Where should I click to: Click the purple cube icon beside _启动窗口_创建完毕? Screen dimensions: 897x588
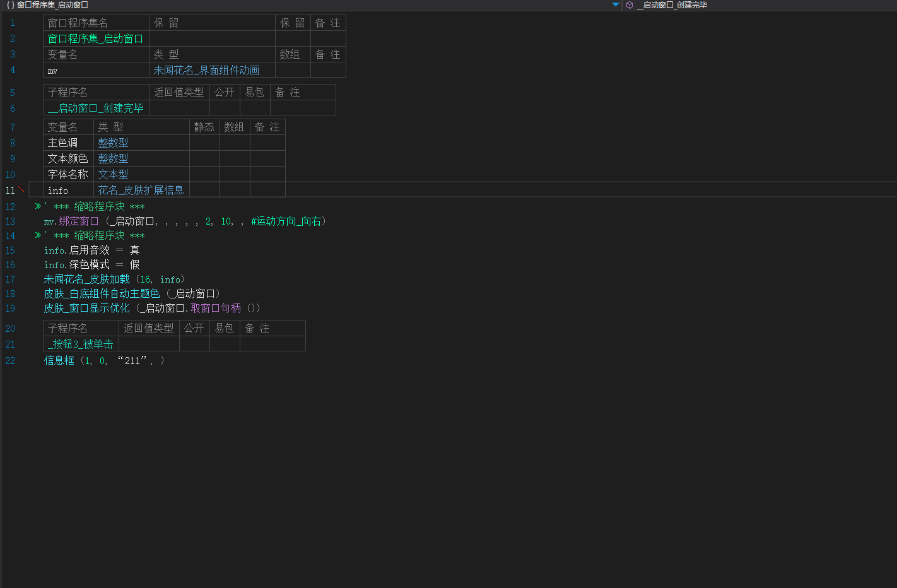pos(630,5)
